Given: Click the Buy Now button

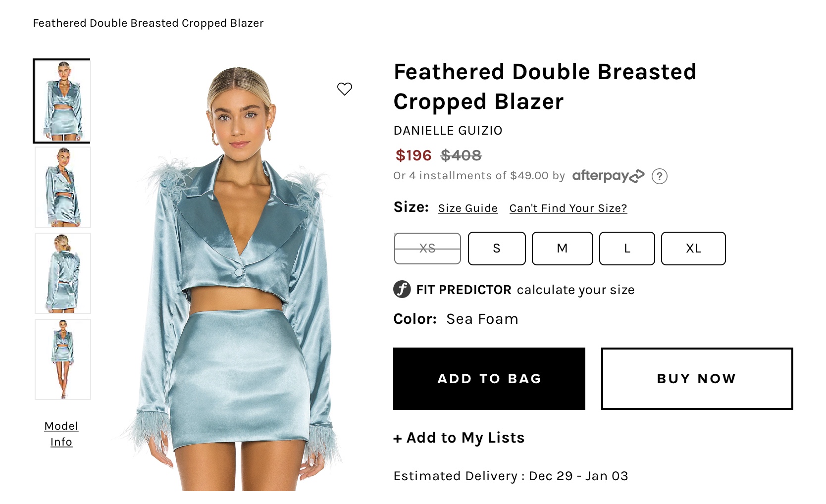Looking at the screenshot, I should coord(697,379).
